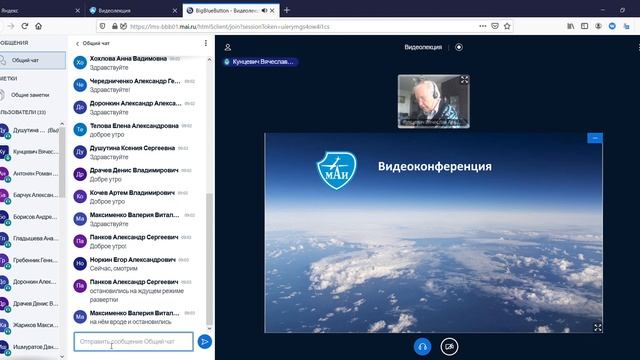
Task: Make the presentation fullscreen
Action: pos(598,327)
